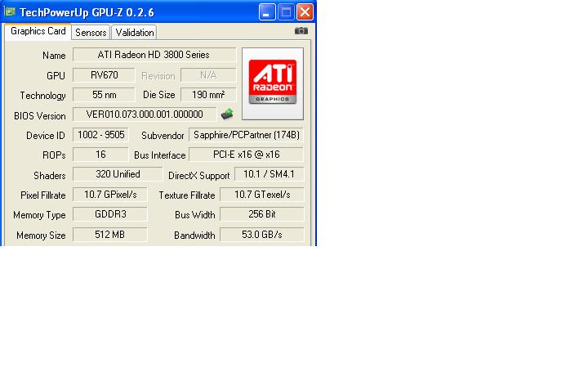This screenshot has width=588, height=368.
Task: Click the 'Bus Width' label text
Action: [194, 215]
